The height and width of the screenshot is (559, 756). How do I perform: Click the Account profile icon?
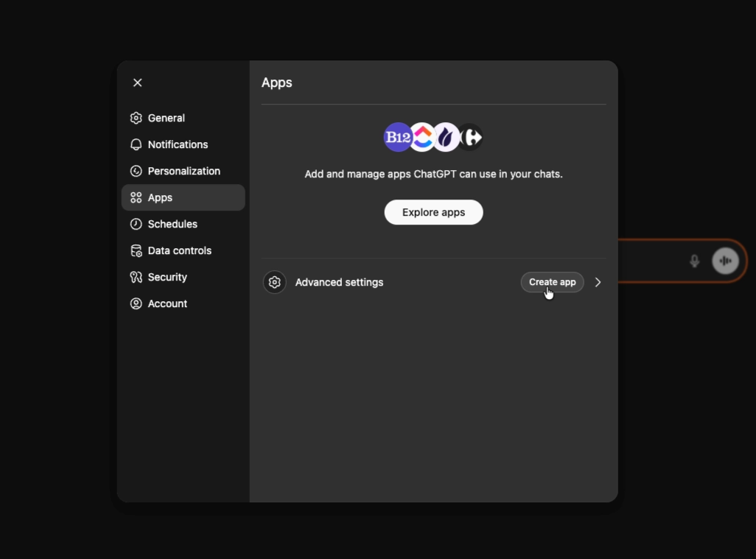tap(136, 303)
